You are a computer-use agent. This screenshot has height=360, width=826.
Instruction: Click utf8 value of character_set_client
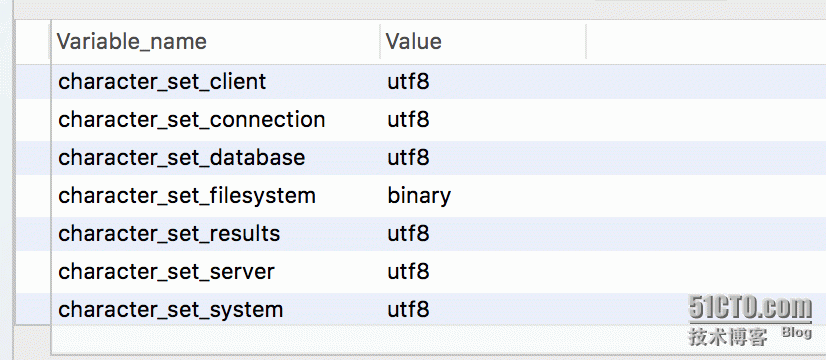click(408, 82)
